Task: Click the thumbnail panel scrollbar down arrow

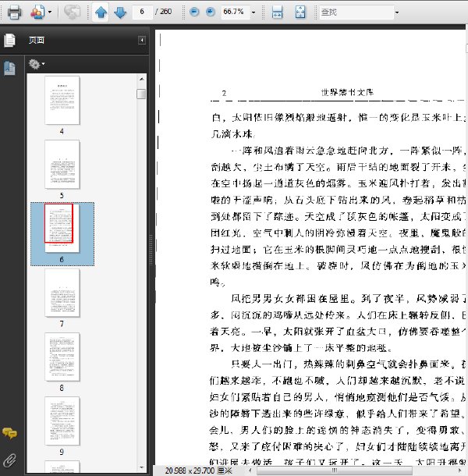Action: [x=141, y=467]
